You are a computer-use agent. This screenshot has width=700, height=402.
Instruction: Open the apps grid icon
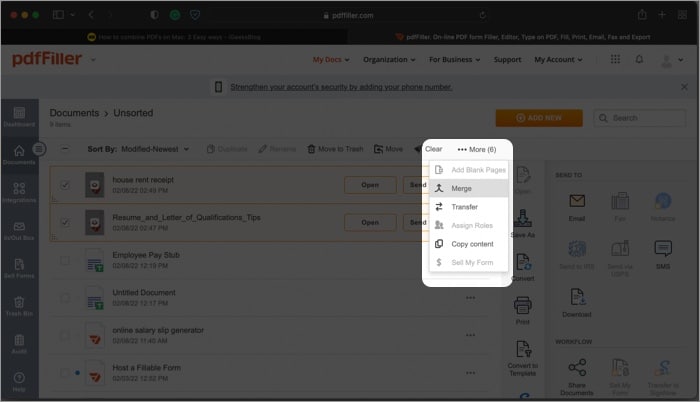click(615, 59)
